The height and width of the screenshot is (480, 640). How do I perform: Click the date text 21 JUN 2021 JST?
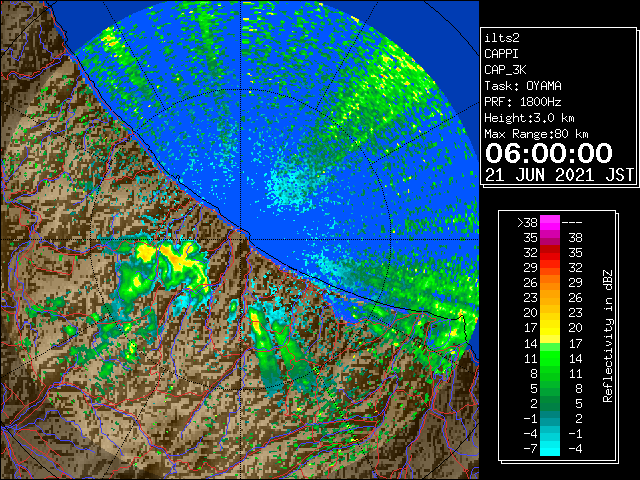(559, 175)
